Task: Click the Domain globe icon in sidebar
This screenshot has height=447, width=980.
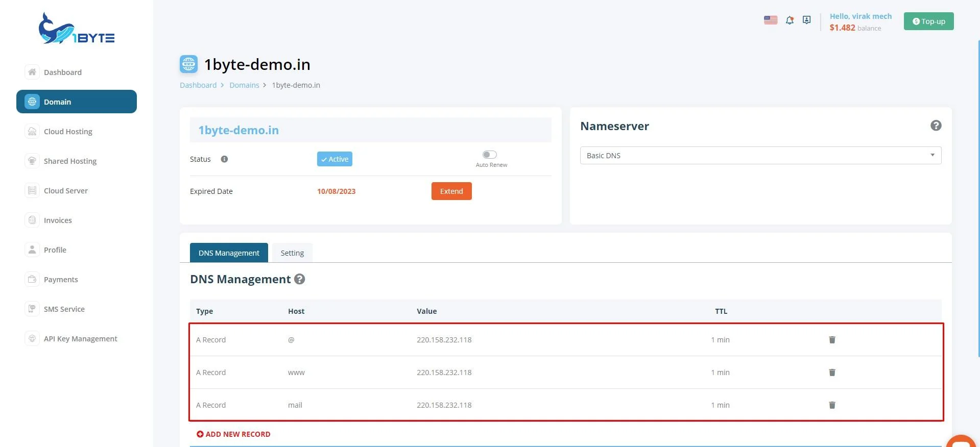Action: pos(32,102)
